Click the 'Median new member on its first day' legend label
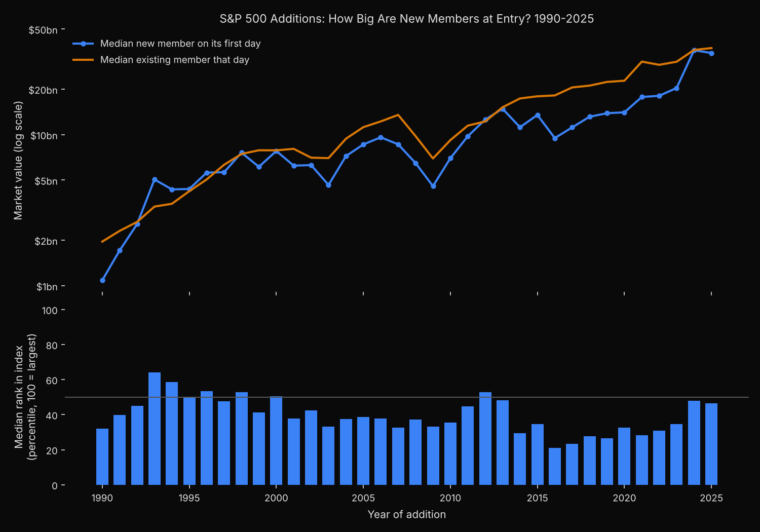The image size is (760, 532). point(180,44)
